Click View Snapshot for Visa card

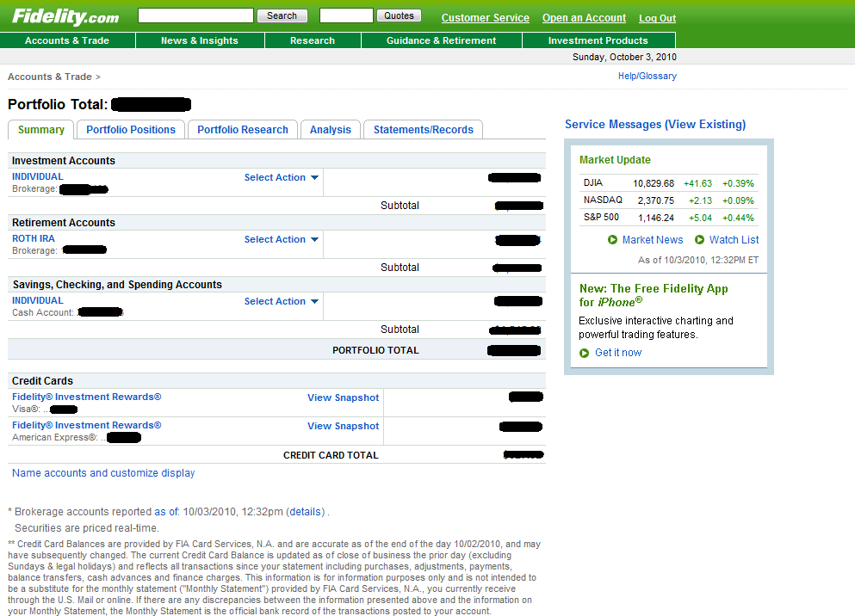pos(343,397)
